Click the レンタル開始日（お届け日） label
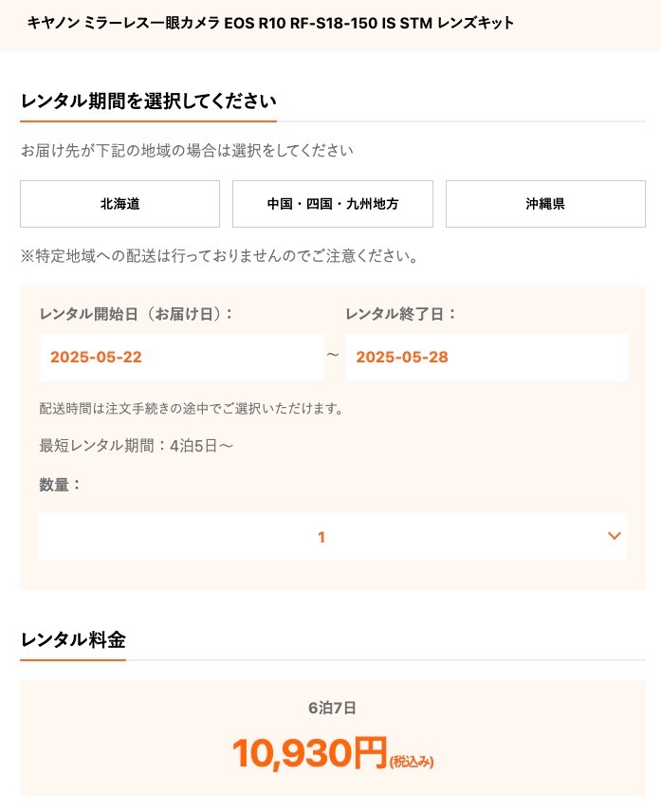Image resolution: width=661 pixels, height=812 pixels. click(137, 314)
